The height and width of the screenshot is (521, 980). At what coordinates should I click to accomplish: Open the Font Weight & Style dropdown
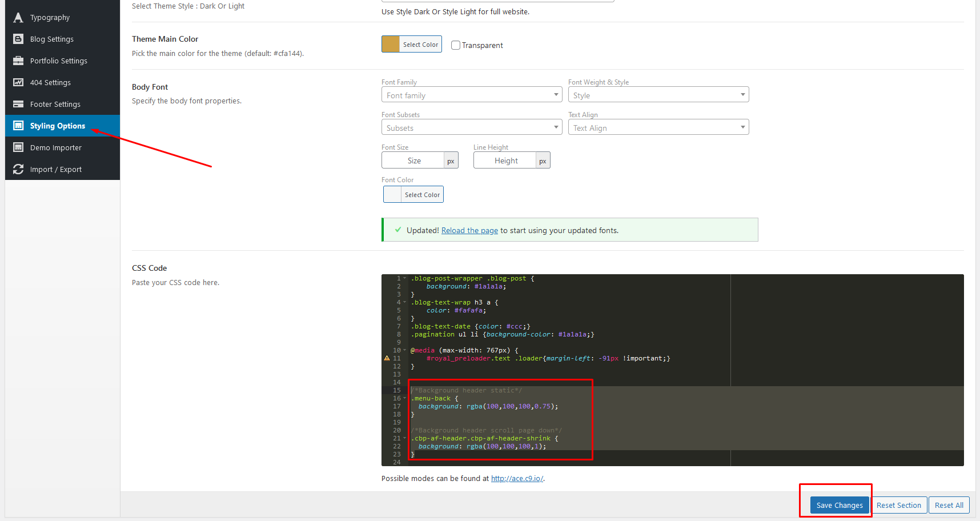(x=658, y=95)
